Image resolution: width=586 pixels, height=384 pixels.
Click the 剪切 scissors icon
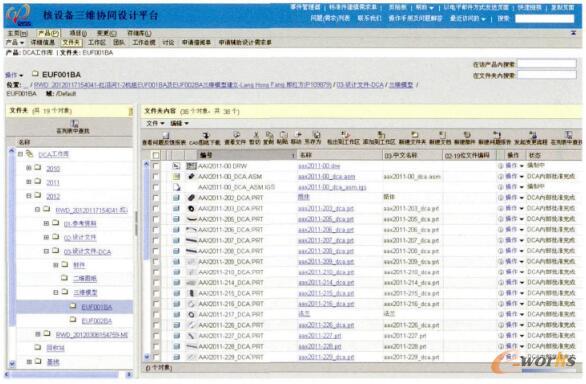(256, 135)
